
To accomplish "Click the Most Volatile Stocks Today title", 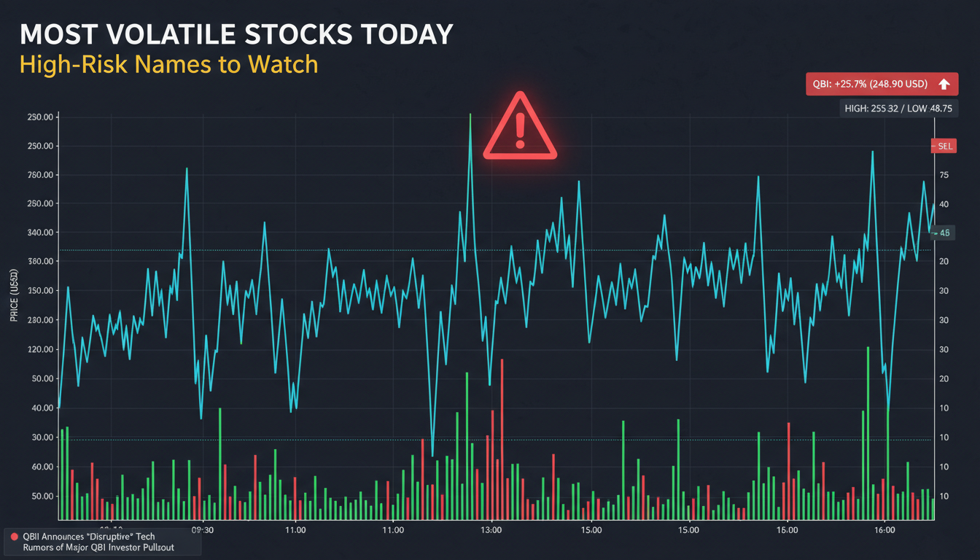I will coord(236,36).
